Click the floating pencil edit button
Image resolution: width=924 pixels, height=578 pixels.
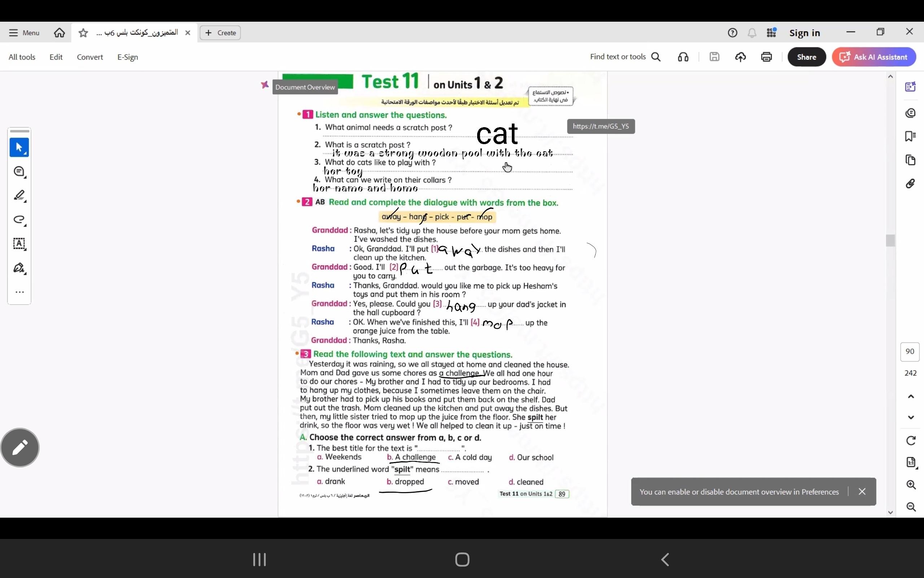pyautogui.click(x=20, y=448)
